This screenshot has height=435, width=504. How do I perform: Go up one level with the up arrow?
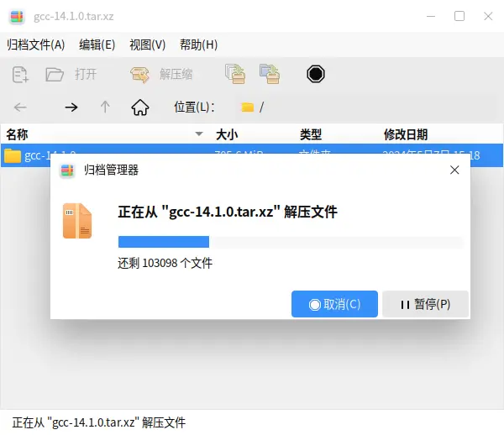click(105, 107)
